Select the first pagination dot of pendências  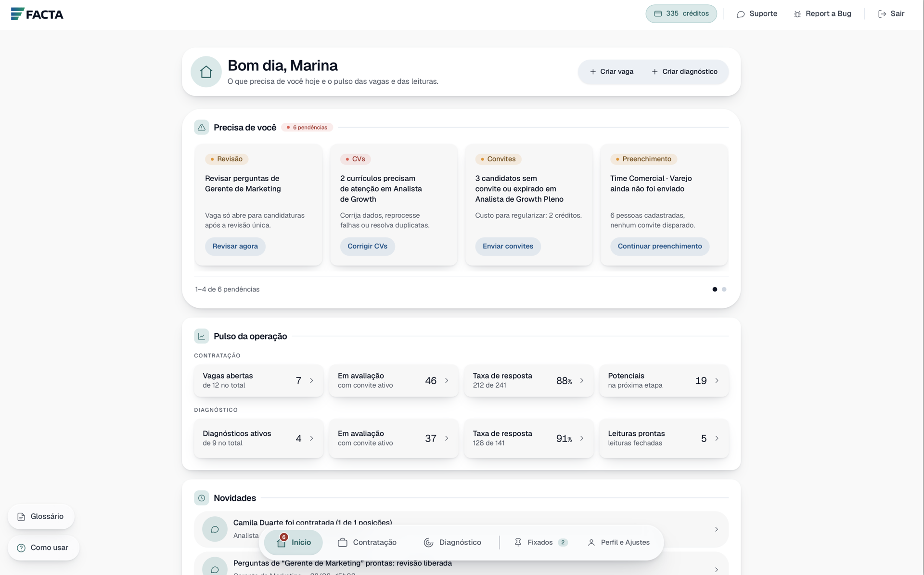tap(715, 289)
